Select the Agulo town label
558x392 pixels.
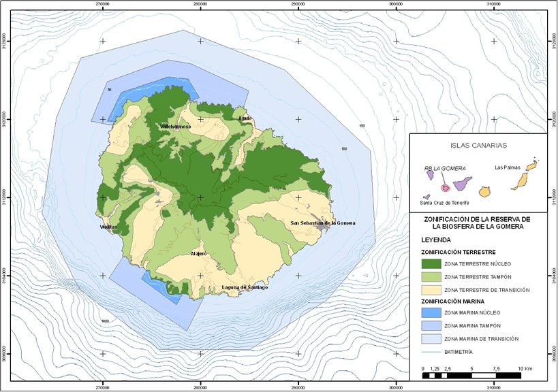coord(245,118)
